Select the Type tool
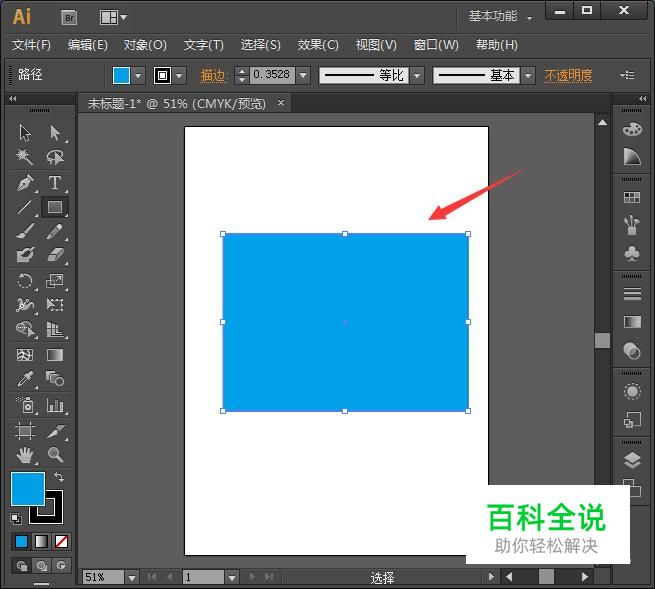 point(55,183)
